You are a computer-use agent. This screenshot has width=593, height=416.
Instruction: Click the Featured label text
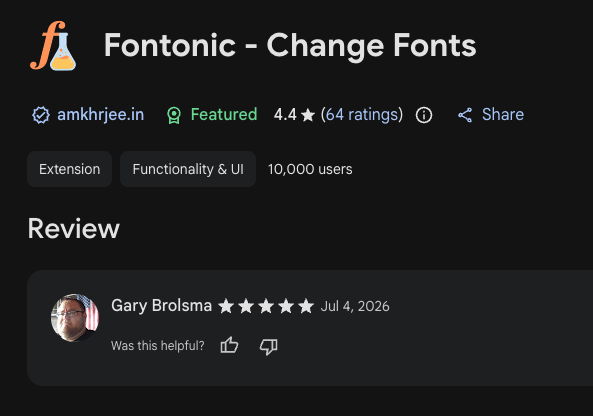pyautogui.click(x=224, y=115)
